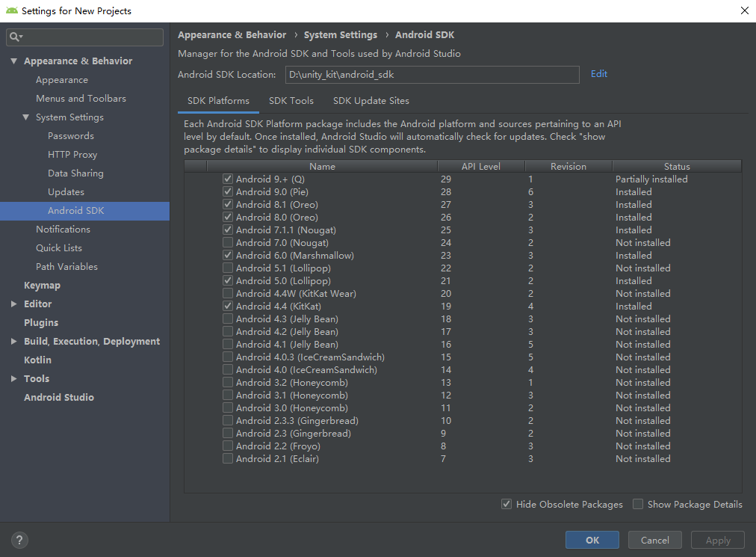This screenshot has height=557, width=756.
Task: Click the Apply button
Action: (718, 540)
